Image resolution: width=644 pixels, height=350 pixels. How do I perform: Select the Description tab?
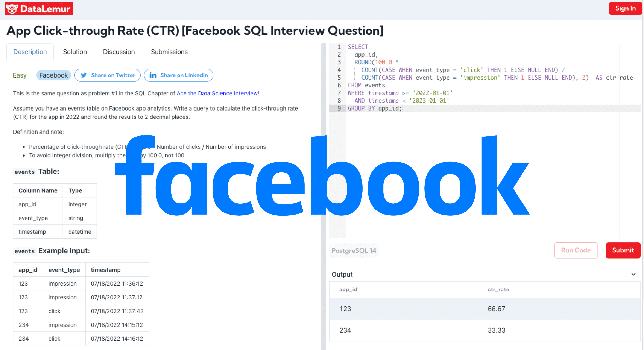point(30,51)
